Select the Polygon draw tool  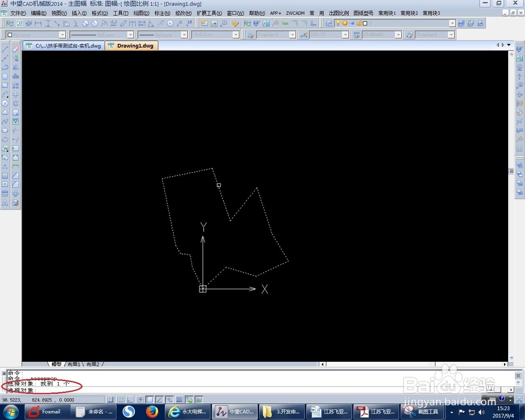point(5,76)
